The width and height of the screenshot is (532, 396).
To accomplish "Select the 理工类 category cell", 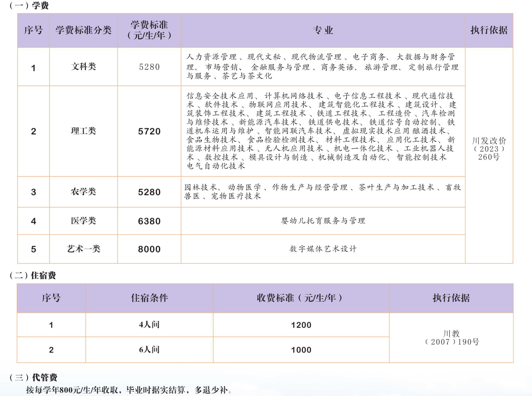I will coord(84,131).
